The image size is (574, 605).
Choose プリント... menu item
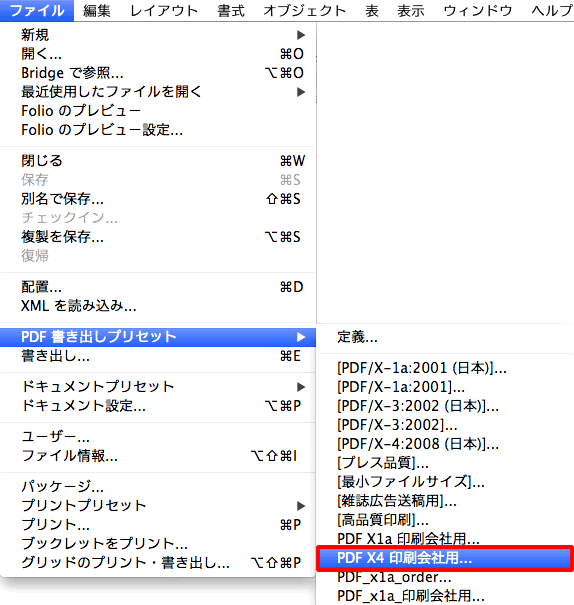(x=158, y=524)
